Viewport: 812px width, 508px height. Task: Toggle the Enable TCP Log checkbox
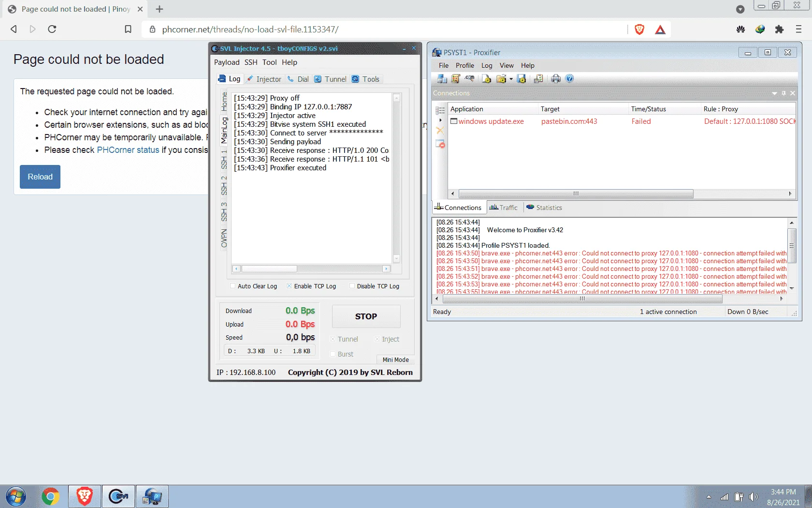click(290, 286)
